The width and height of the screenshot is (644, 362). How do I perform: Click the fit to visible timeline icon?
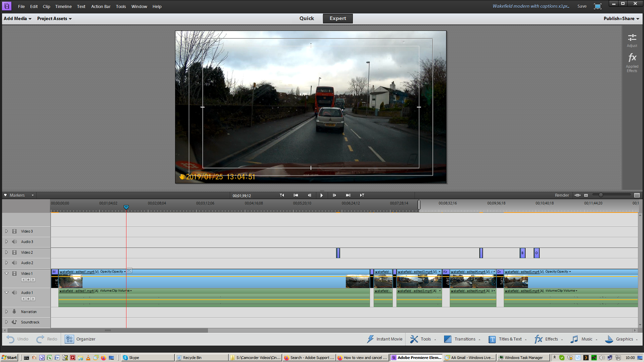pyautogui.click(x=578, y=195)
